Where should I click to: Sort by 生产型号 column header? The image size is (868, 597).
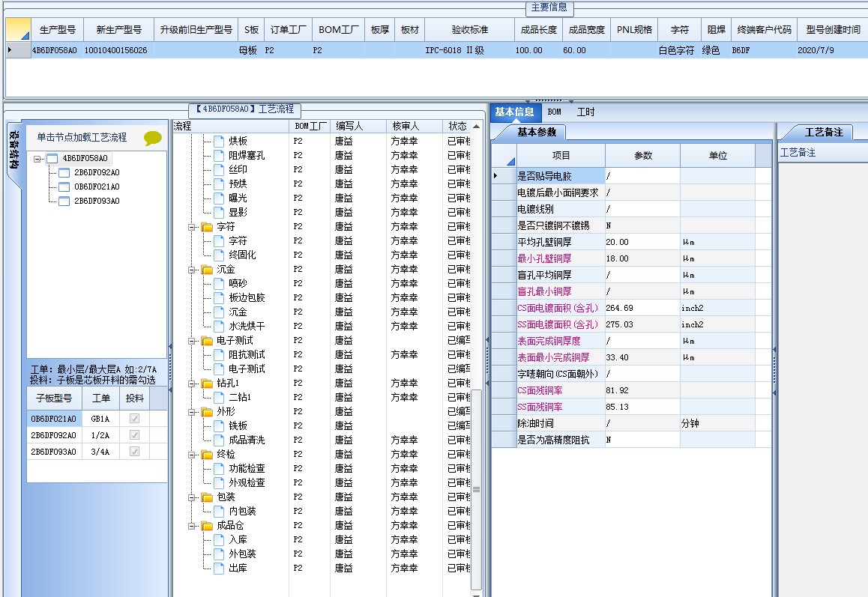tap(57, 30)
